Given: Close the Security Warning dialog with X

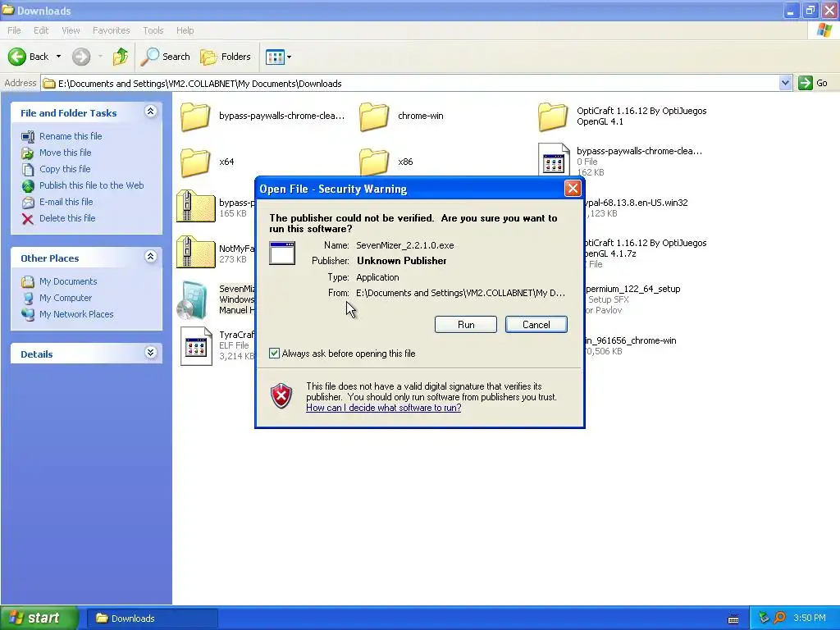Looking at the screenshot, I should pos(573,189).
